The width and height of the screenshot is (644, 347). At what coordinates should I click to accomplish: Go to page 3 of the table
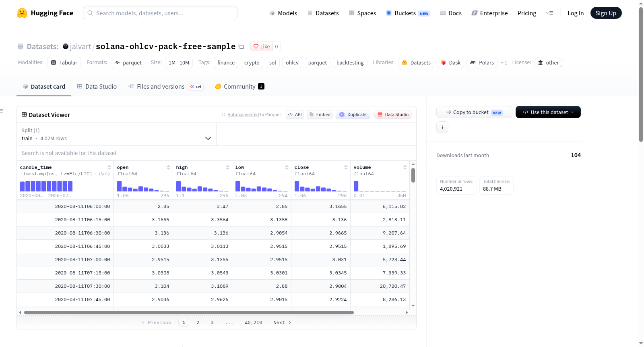[x=212, y=322]
